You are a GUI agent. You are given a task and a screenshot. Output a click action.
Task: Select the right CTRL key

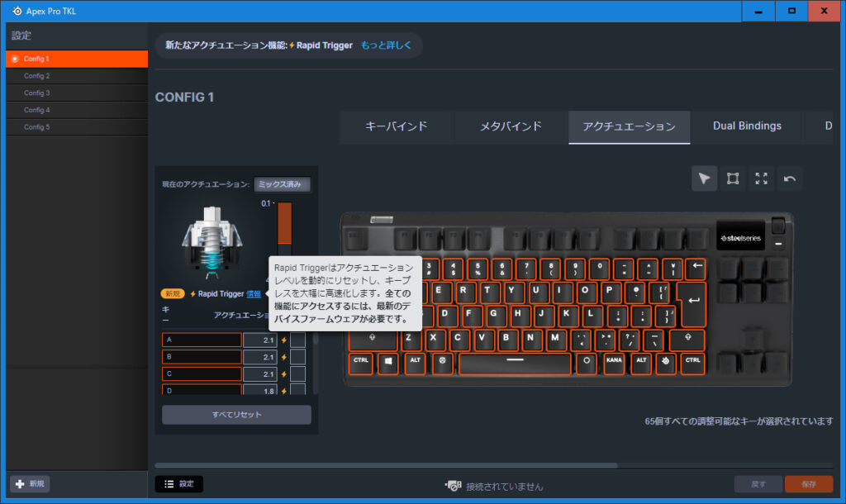(693, 364)
